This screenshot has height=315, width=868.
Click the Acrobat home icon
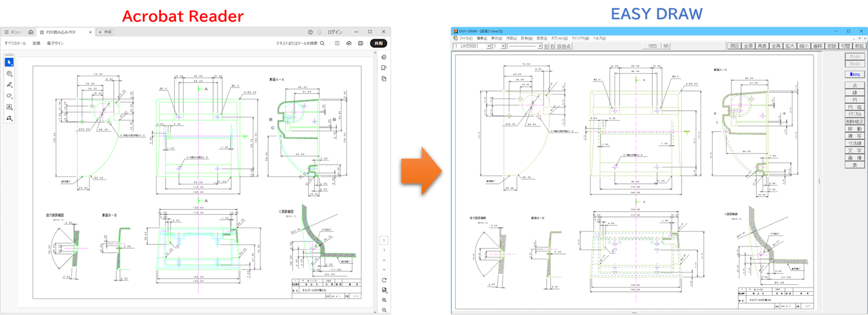(x=31, y=32)
